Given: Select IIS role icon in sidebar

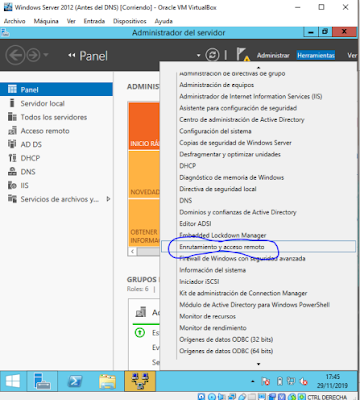Looking at the screenshot, I should pyautogui.click(x=12, y=185).
